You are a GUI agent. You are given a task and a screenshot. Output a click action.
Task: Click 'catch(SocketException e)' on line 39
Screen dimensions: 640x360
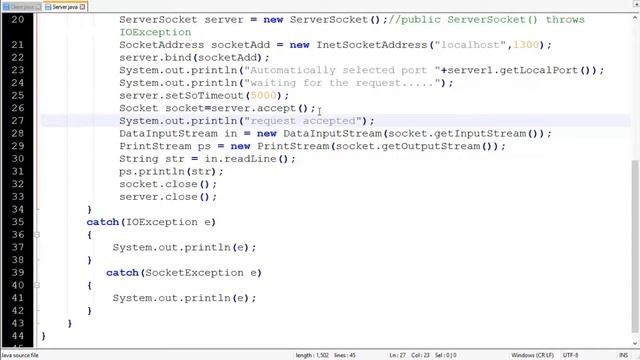tap(184, 273)
